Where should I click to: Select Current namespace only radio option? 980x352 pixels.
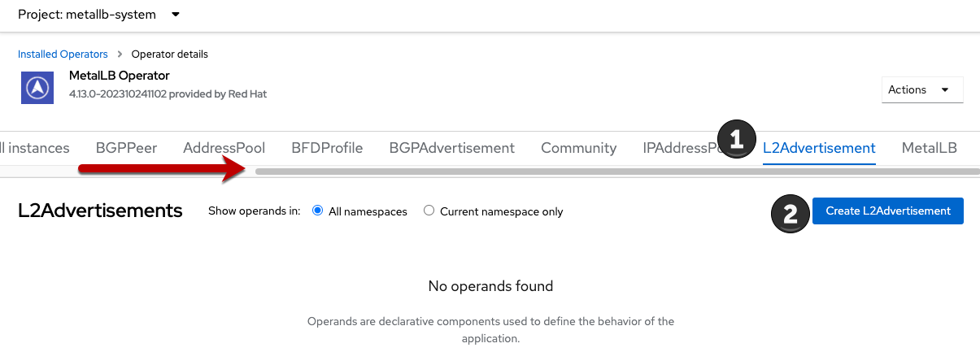(x=429, y=211)
